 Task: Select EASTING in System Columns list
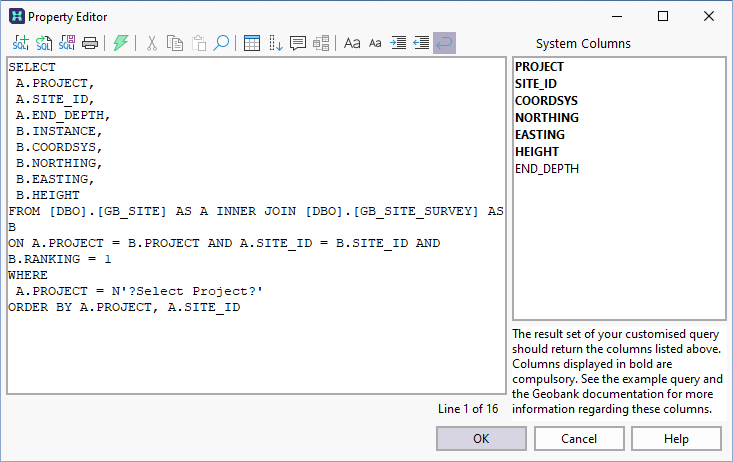click(x=539, y=135)
